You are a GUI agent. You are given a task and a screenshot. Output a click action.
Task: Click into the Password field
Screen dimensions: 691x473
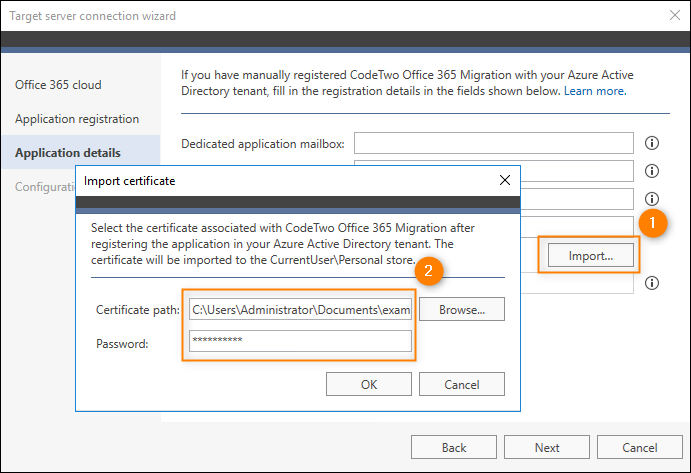click(x=300, y=341)
